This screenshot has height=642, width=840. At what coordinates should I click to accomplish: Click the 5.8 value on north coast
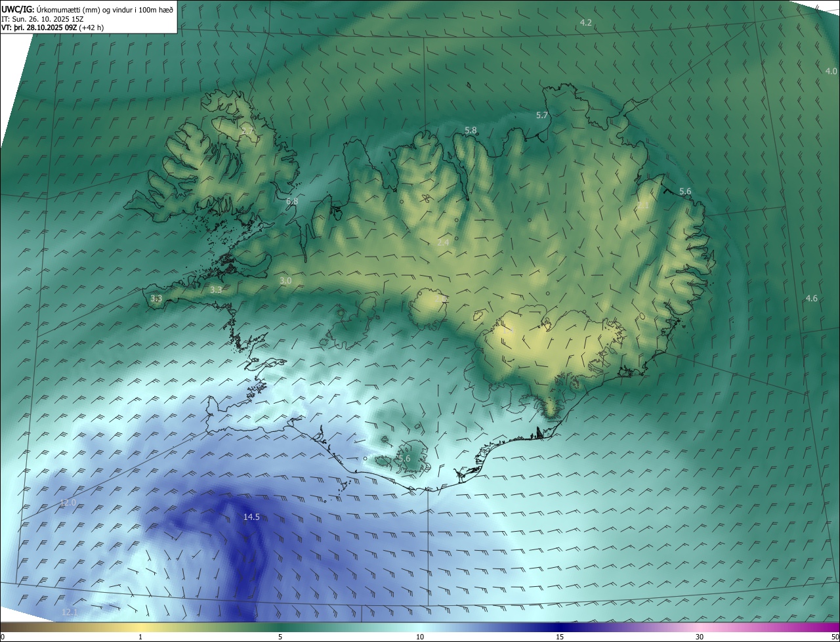point(471,131)
